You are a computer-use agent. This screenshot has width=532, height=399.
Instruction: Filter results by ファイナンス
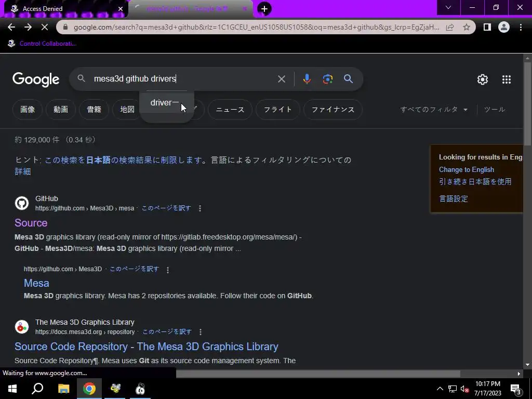pos(333,110)
